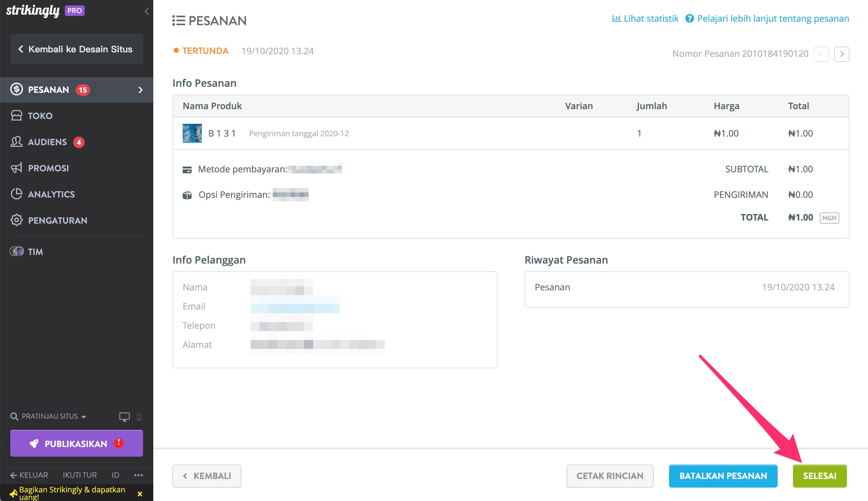This screenshot has width=868, height=501.
Task: Click the B 1 3 1 product thumbnail
Action: click(x=192, y=133)
